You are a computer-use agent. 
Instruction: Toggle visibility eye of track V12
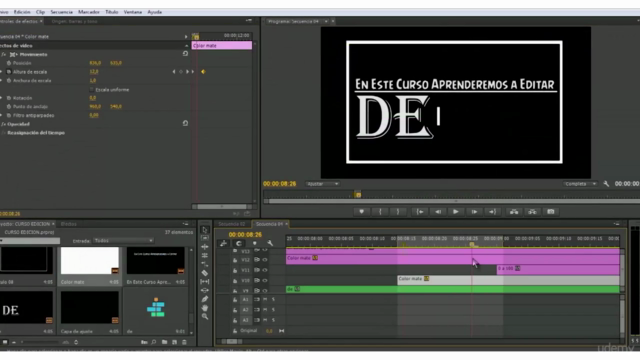[265, 260]
